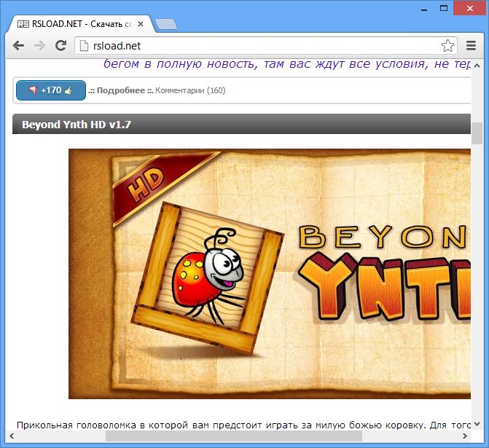Click the +170 rating value
Image resolution: width=489 pixels, height=448 pixels.
[51, 90]
